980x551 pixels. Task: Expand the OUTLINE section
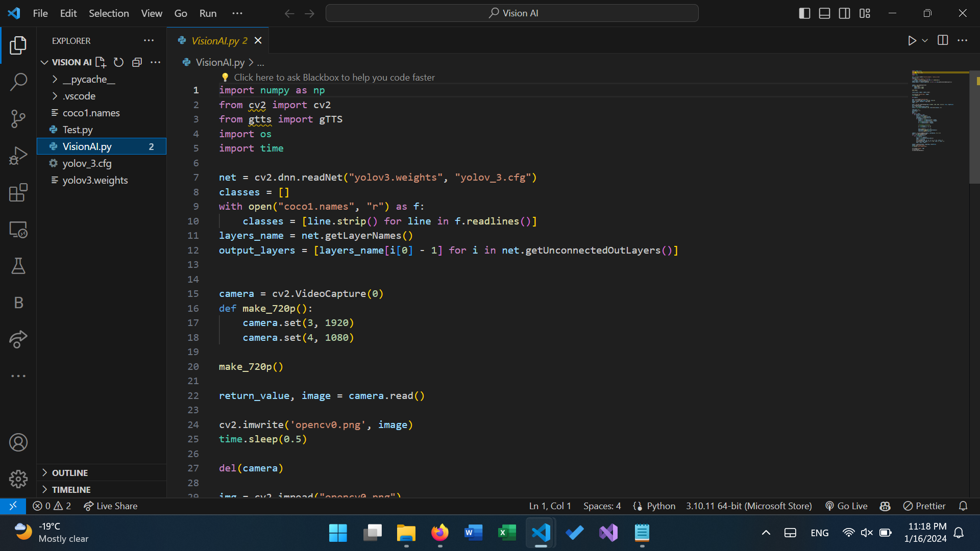pos(70,473)
